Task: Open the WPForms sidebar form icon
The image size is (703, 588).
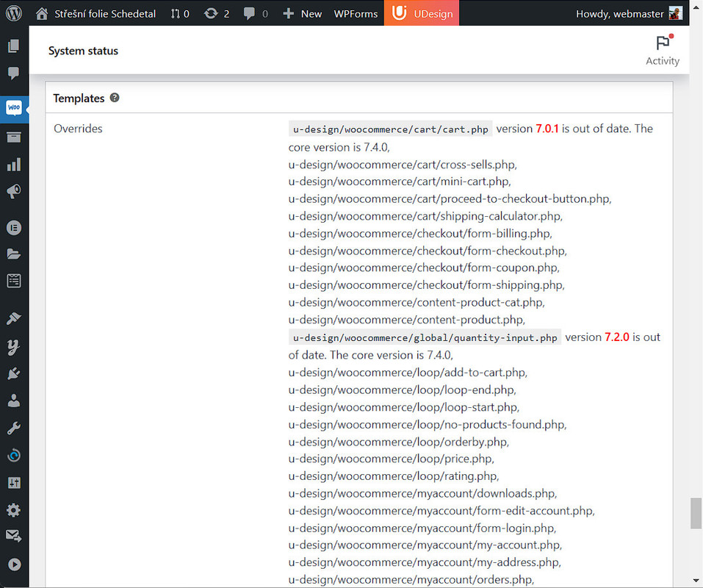Action: coord(14,281)
